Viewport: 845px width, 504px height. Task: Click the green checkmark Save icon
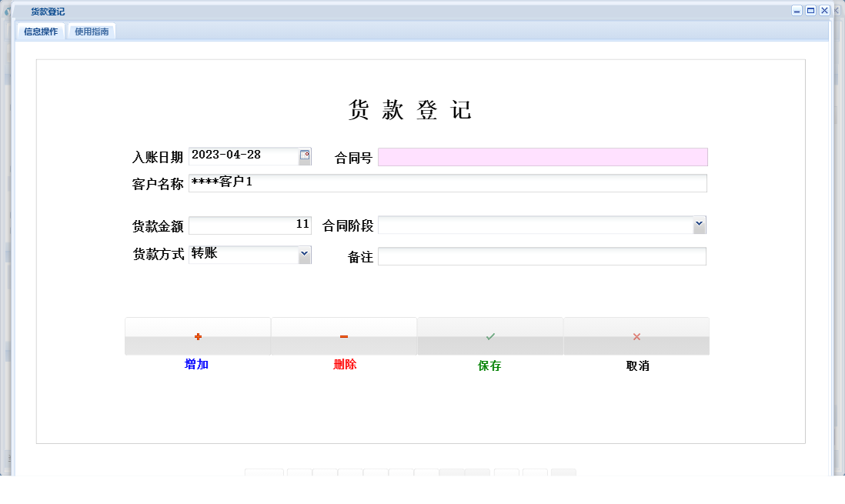coord(489,335)
